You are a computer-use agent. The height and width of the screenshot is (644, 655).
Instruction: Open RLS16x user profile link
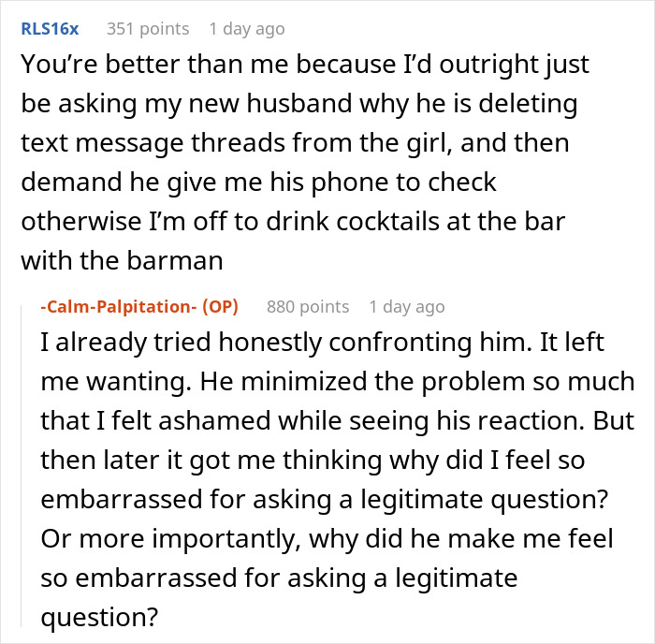pyautogui.click(x=50, y=29)
